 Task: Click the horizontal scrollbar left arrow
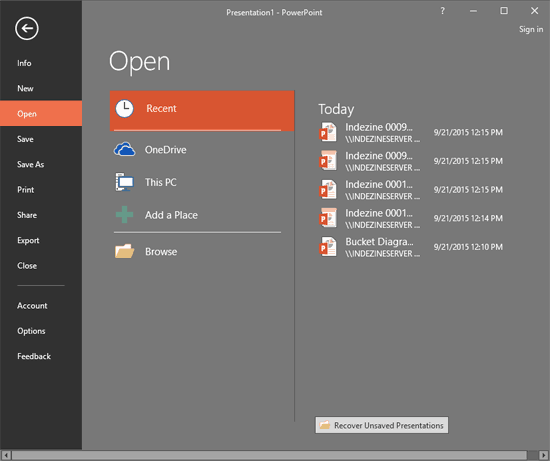(6, 455)
